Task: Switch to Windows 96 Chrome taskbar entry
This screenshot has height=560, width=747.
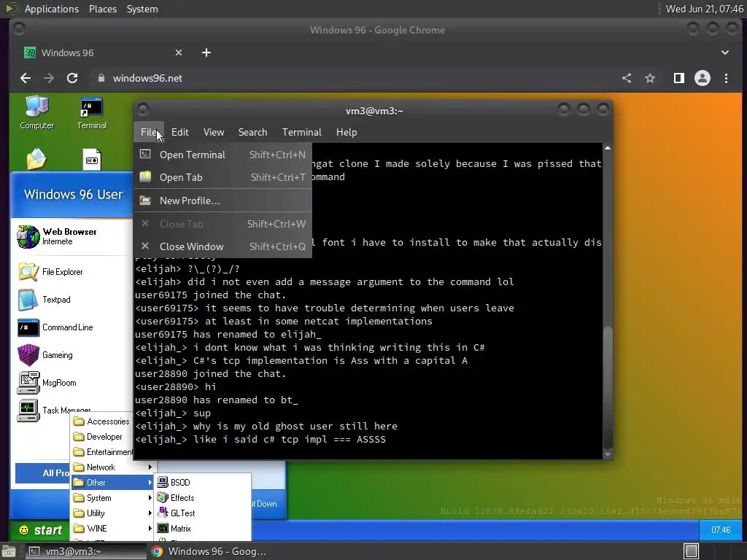Action: coord(209,551)
